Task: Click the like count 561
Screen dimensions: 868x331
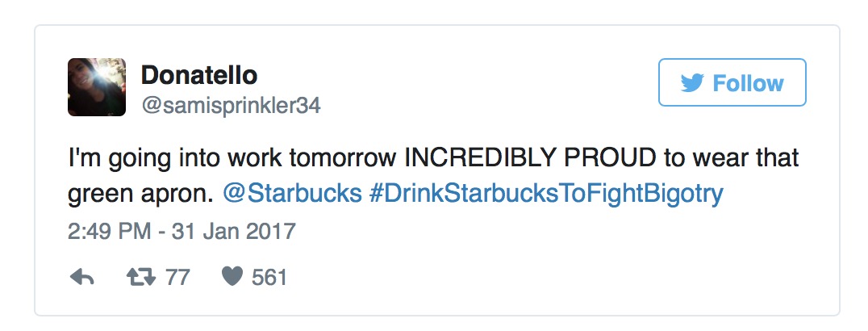Action: tap(269, 279)
